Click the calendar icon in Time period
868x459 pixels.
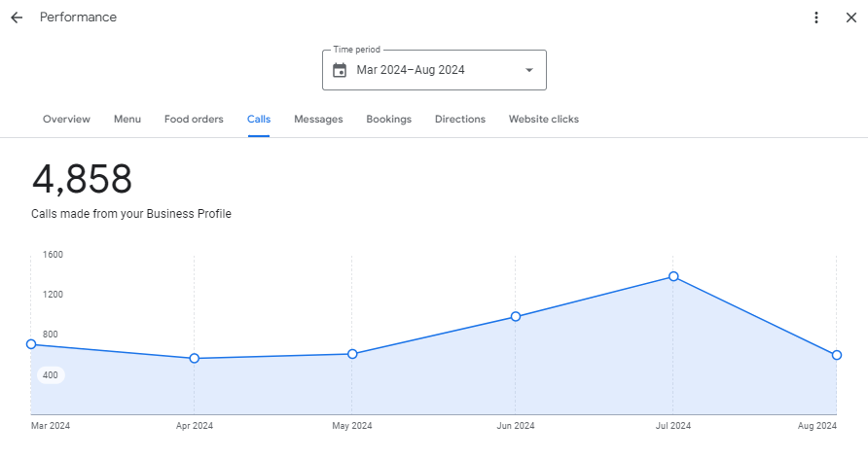point(340,70)
